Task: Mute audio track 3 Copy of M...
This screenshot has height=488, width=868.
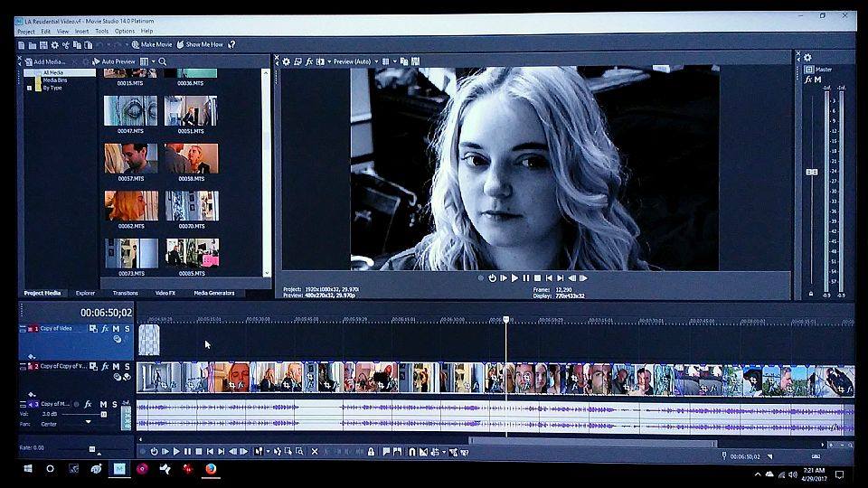Action: [x=103, y=405]
